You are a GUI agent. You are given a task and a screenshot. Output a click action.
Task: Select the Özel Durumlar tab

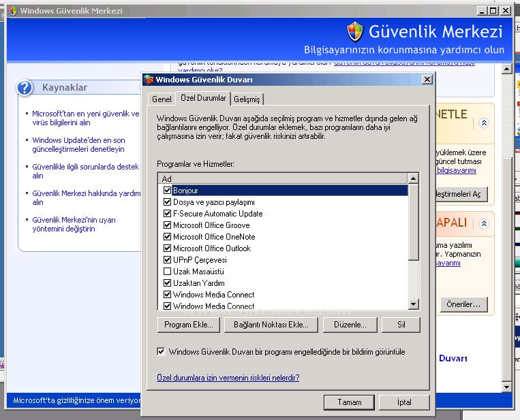pyautogui.click(x=203, y=98)
